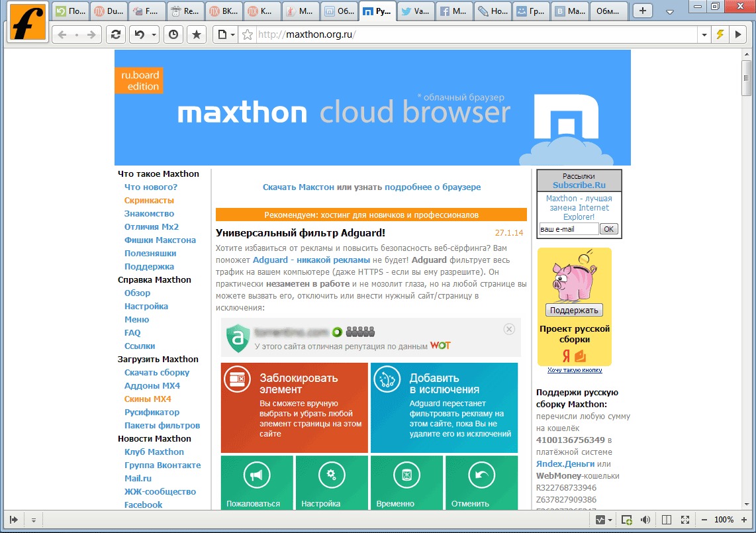
Task: Open the Subscribe.Ru link
Action: click(579, 185)
